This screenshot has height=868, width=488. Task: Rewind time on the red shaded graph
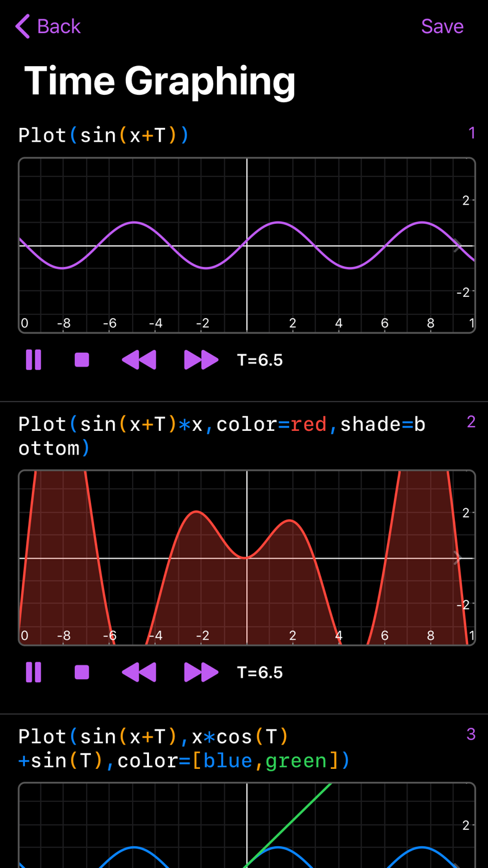pos(139,672)
